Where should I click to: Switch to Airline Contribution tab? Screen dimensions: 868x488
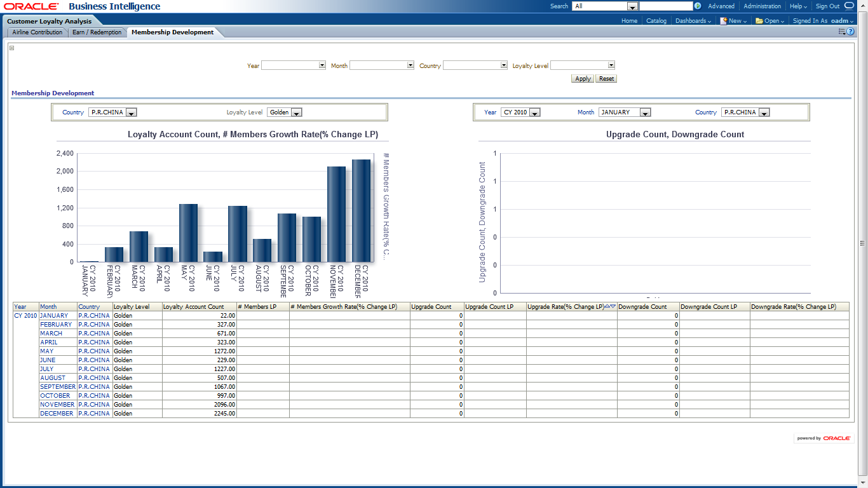pos(37,32)
